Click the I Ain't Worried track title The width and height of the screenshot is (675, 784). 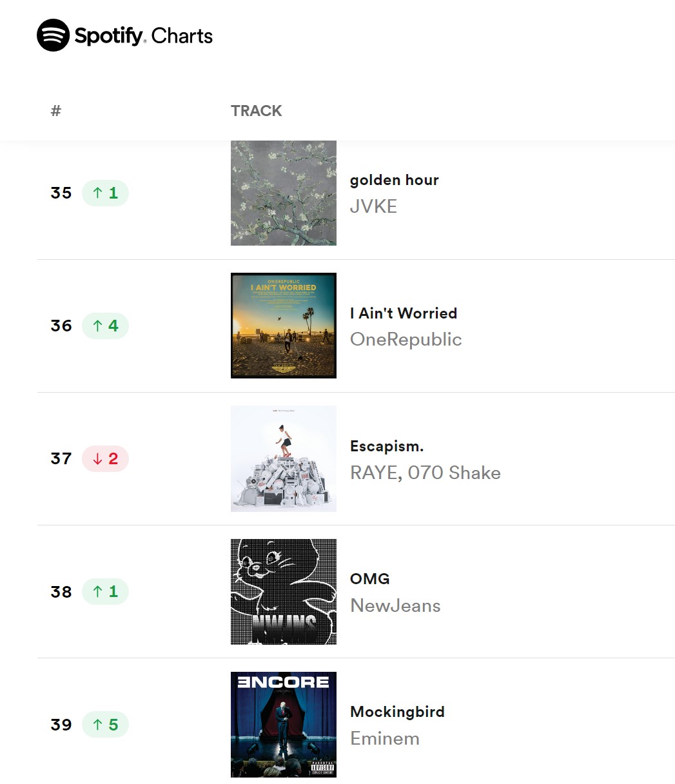tap(403, 313)
